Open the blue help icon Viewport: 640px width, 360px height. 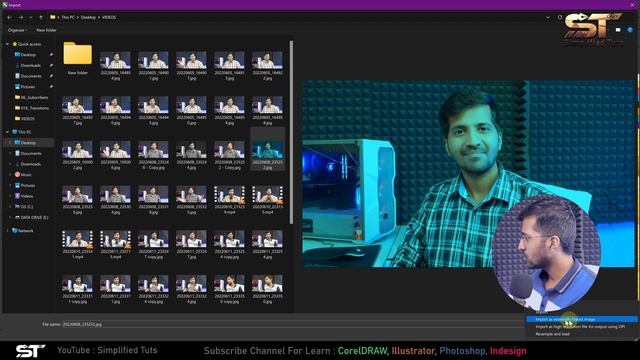(630, 30)
